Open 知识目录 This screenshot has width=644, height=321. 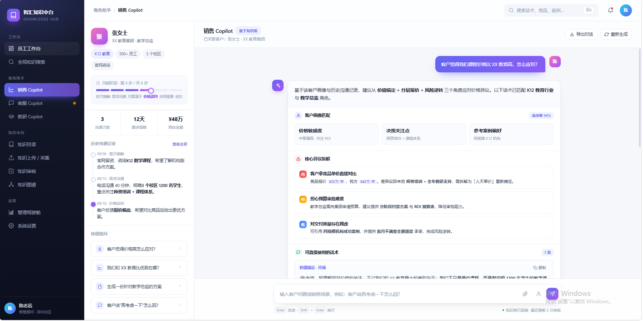42,144
